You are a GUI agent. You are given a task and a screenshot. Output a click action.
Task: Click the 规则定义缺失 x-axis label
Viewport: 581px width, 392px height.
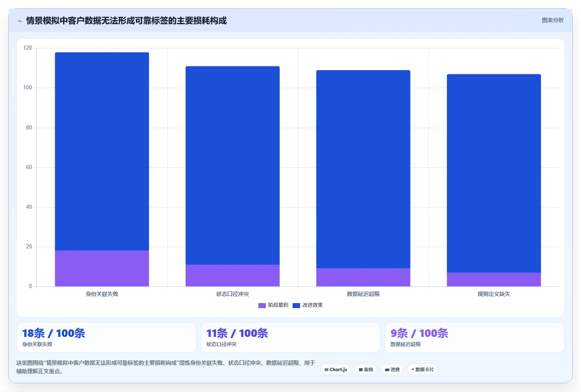(494, 294)
